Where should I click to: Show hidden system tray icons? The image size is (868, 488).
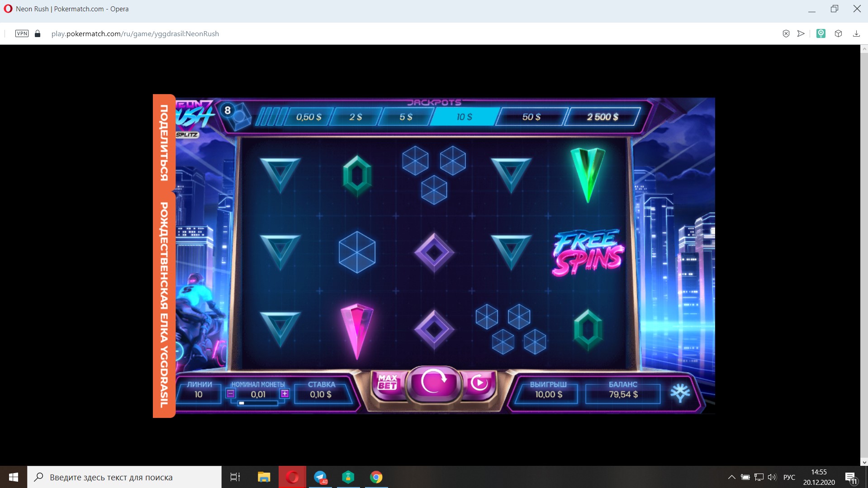click(x=731, y=477)
